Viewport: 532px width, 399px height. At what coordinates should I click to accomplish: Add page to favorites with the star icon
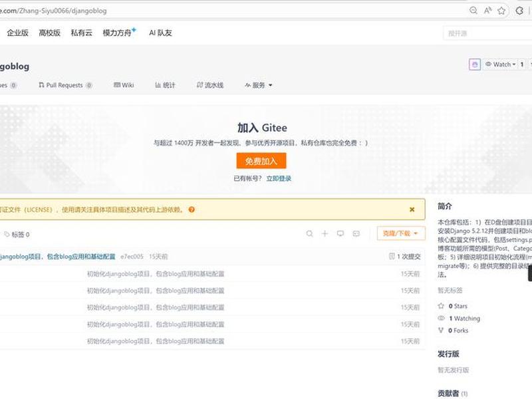click(x=501, y=11)
